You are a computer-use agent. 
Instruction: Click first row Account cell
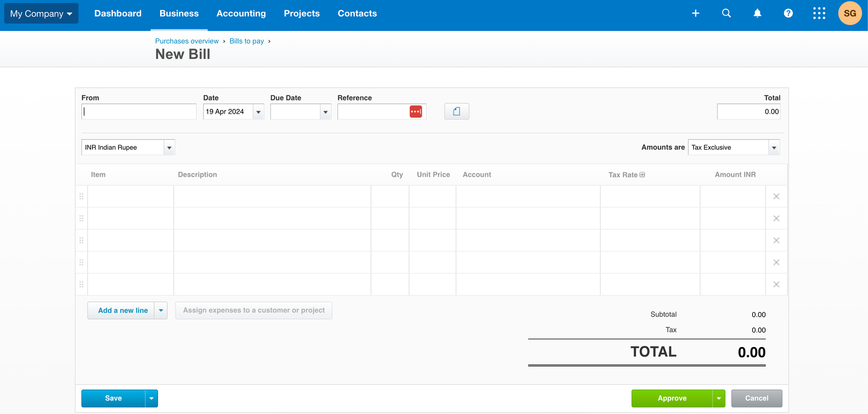point(528,196)
